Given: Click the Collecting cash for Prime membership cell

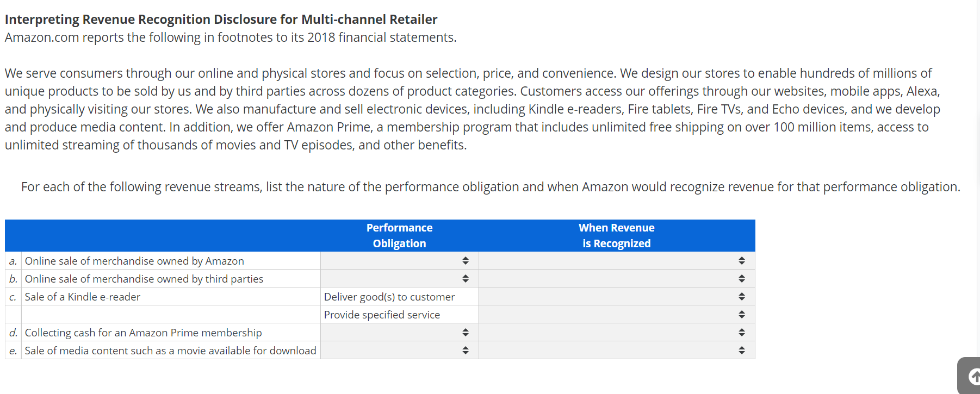Looking at the screenshot, I should pyautogui.click(x=142, y=332).
